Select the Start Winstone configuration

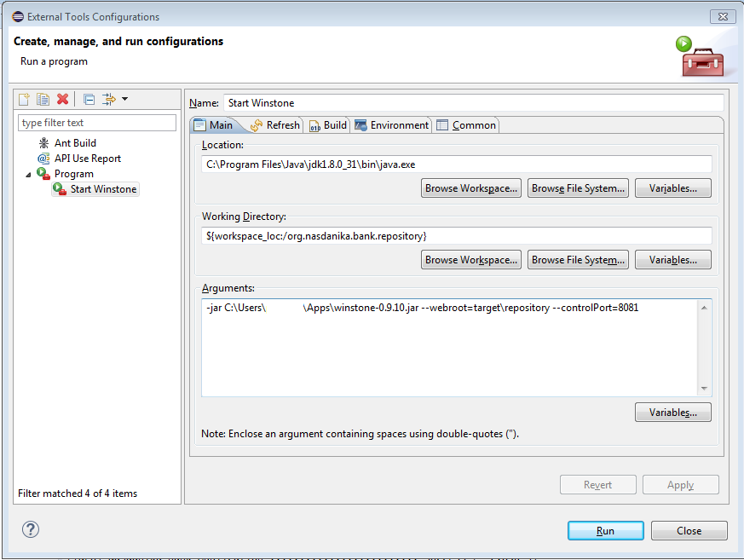point(103,189)
